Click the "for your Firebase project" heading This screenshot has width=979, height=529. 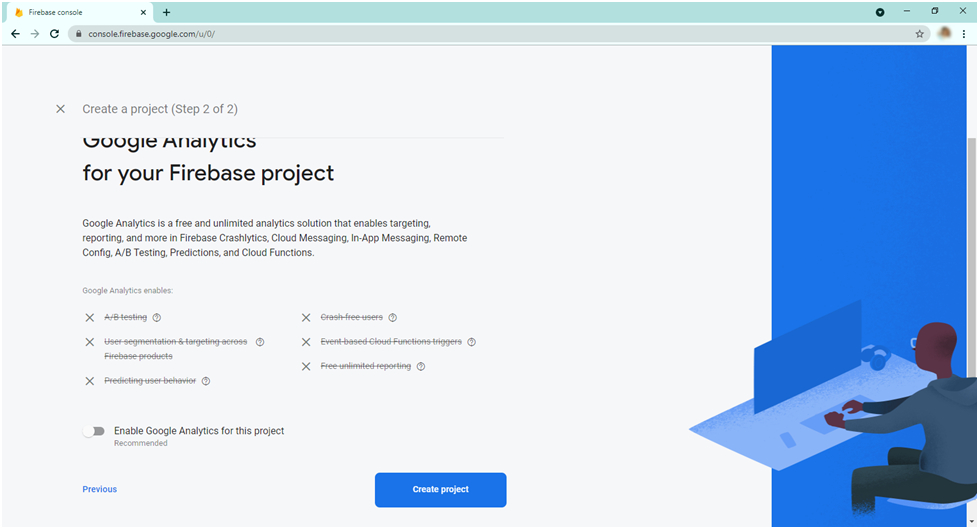(208, 173)
